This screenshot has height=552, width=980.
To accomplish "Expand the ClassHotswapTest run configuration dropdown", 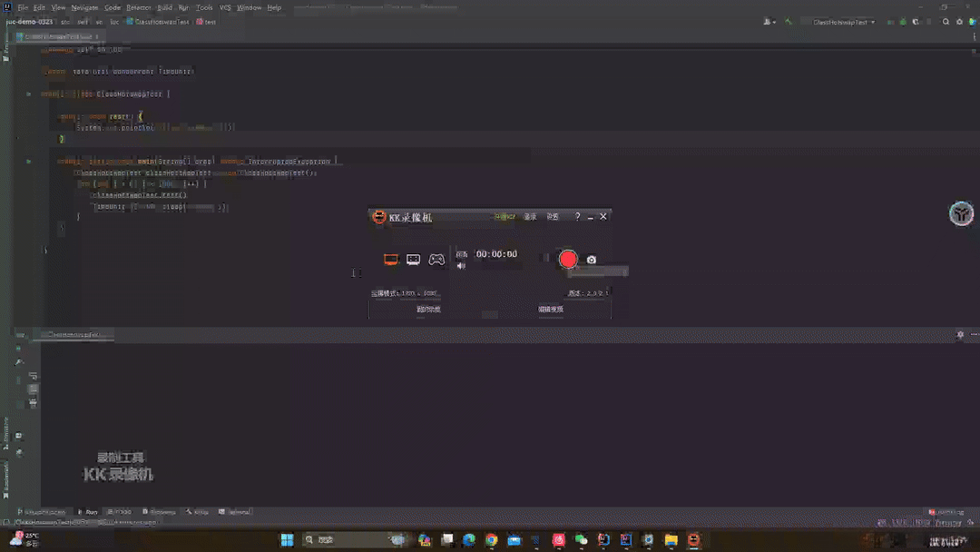I will [x=843, y=22].
